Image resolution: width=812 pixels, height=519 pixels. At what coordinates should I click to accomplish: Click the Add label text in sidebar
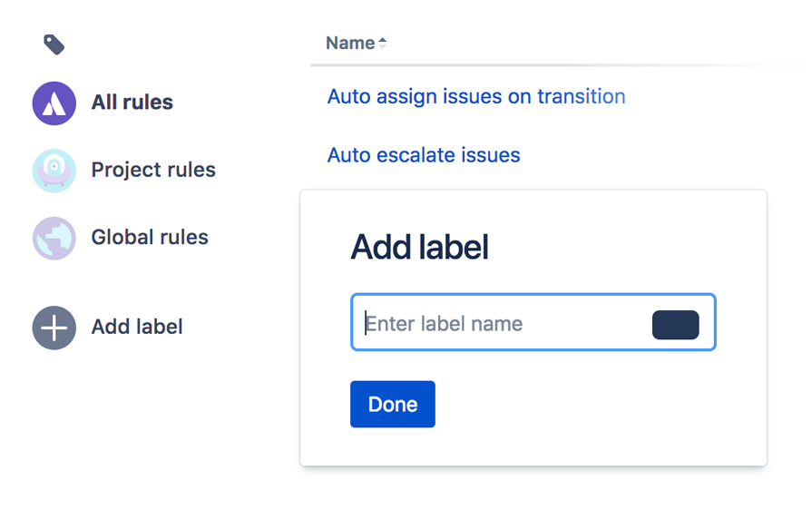click(137, 327)
